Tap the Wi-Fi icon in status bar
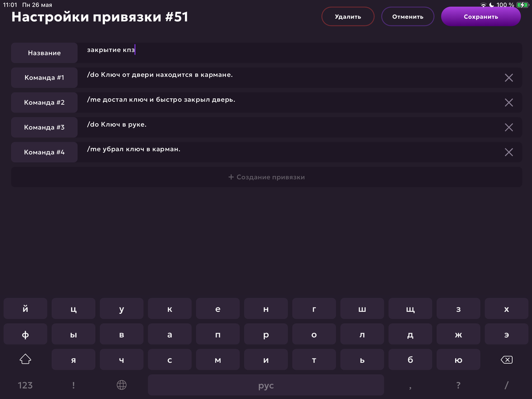532x399 pixels. click(x=483, y=5)
